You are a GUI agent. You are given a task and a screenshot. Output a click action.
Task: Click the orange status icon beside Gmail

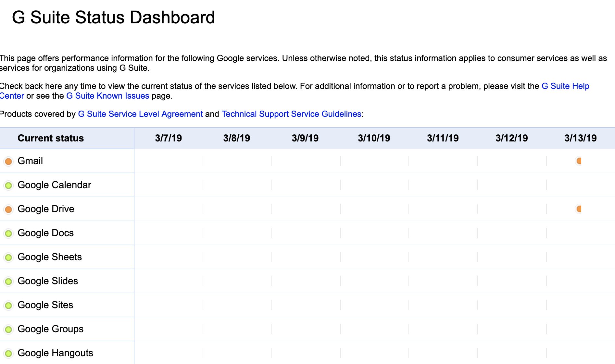pyautogui.click(x=8, y=161)
